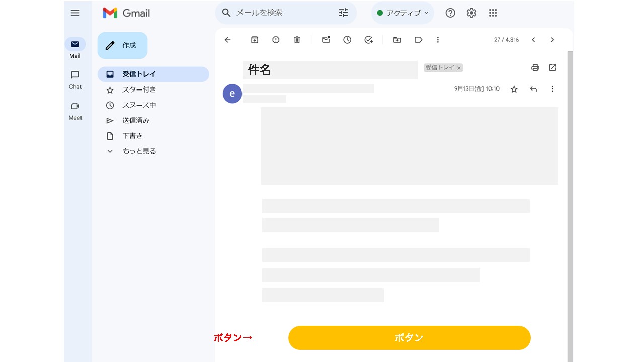Open the email's more options menu

coord(552,89)
